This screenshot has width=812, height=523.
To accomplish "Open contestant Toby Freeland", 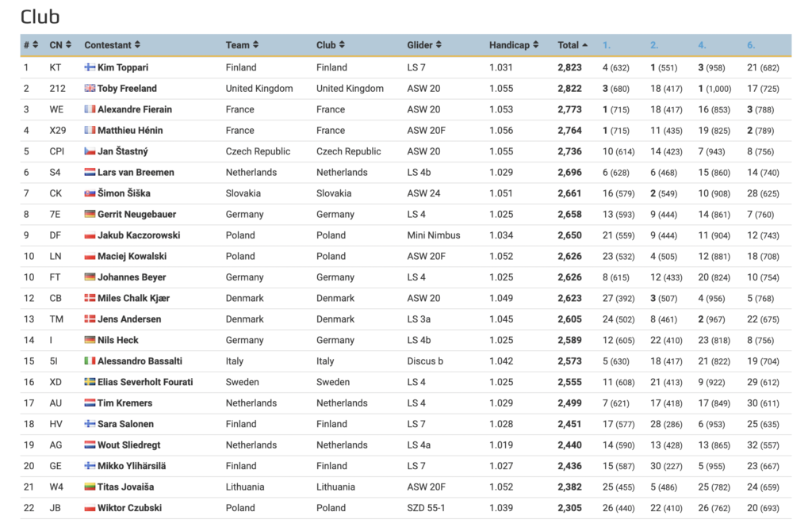I will coord(127,89).
